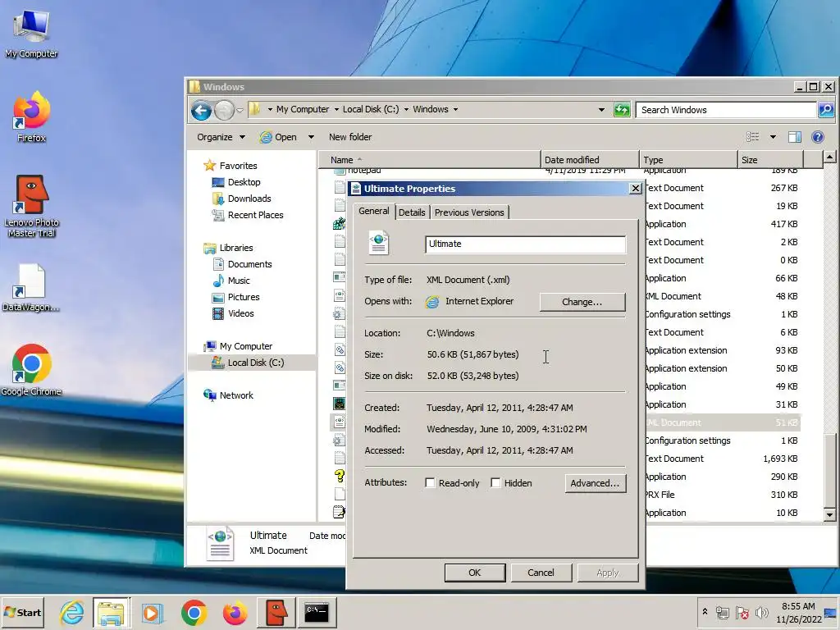
Task: Click the green refresh button beside address bar
Action: coord(622,110)
